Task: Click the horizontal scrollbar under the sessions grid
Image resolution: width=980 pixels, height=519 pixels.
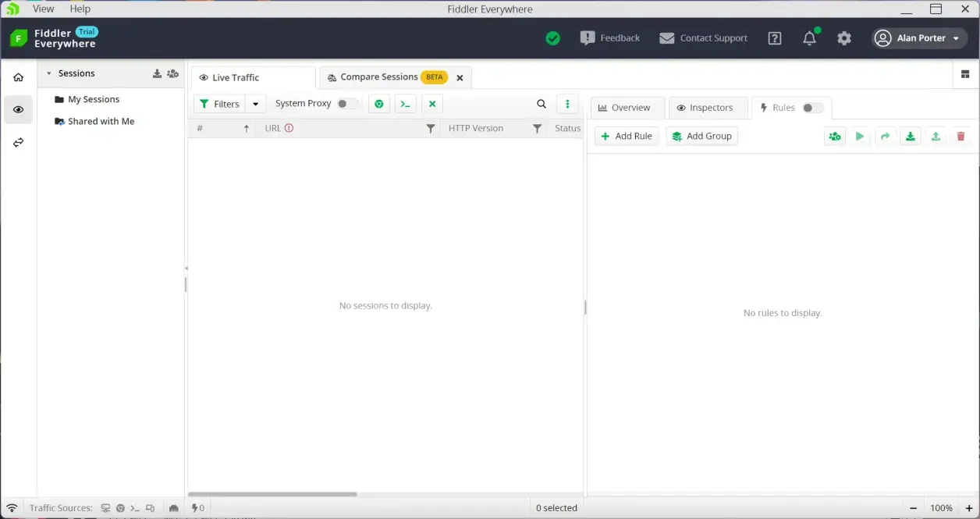Action: pos(272,494)
